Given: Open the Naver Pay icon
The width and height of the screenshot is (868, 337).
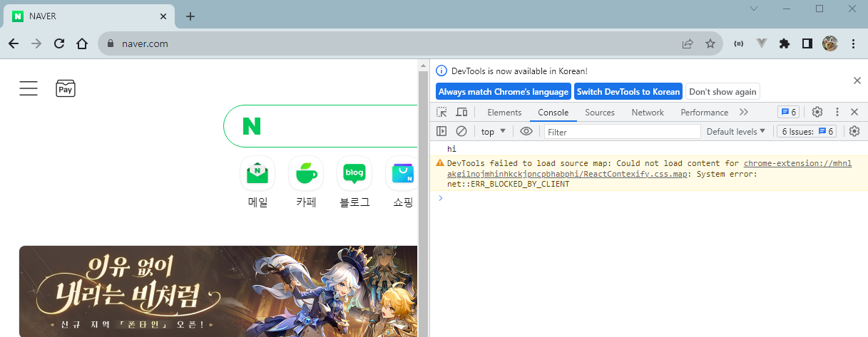Looking at the screenshot, I should click(66, 88).
